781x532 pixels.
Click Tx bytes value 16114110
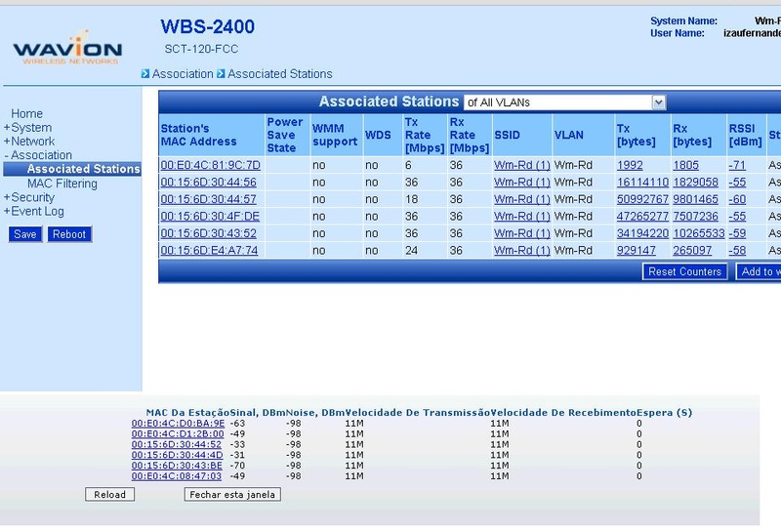tap(642, 183)
